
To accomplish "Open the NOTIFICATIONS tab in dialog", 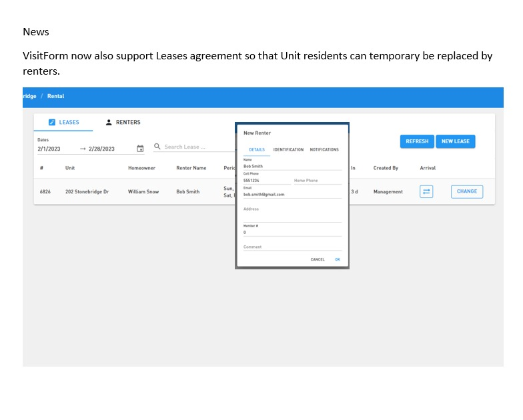I will coord(324,149).
